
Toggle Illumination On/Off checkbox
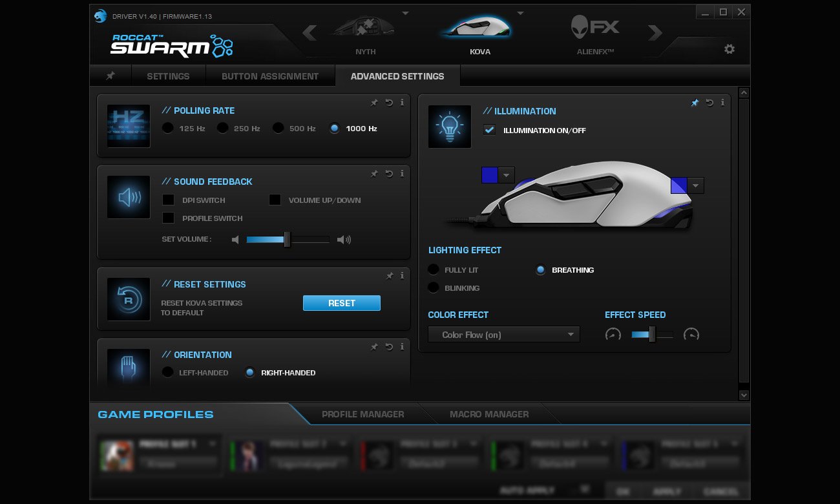click(x=489, y=130)
